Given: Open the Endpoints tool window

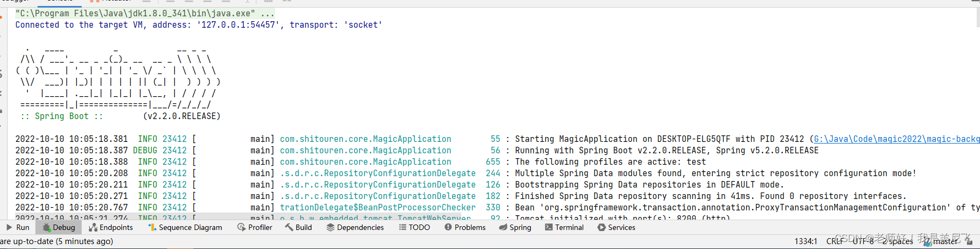Looking at the screenshot, I should coord(111,227).
